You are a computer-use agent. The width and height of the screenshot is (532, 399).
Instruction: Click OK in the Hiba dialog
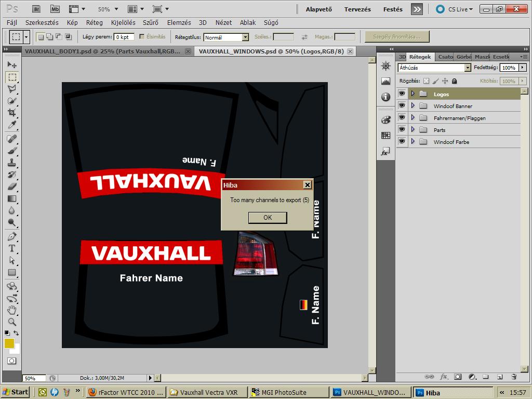[x=268, y=218]
